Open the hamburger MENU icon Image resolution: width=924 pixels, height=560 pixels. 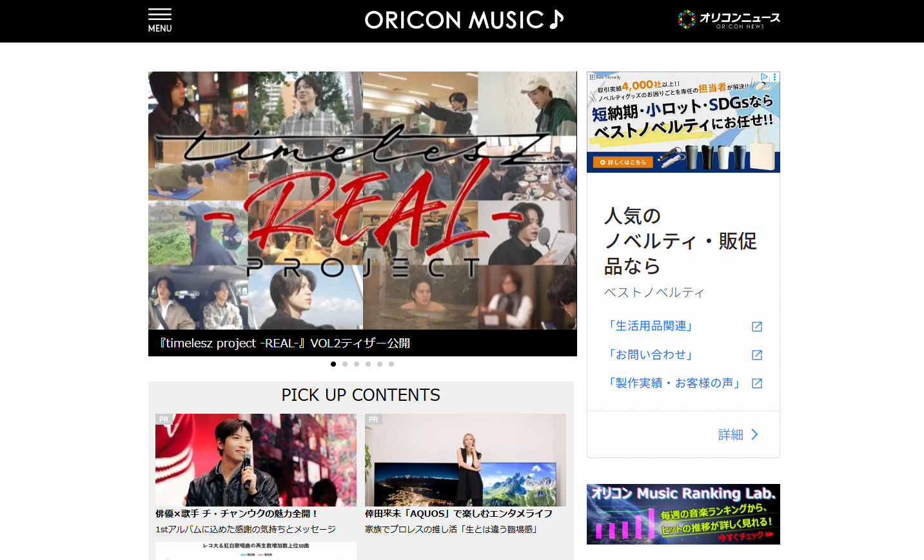pos(159,20)
